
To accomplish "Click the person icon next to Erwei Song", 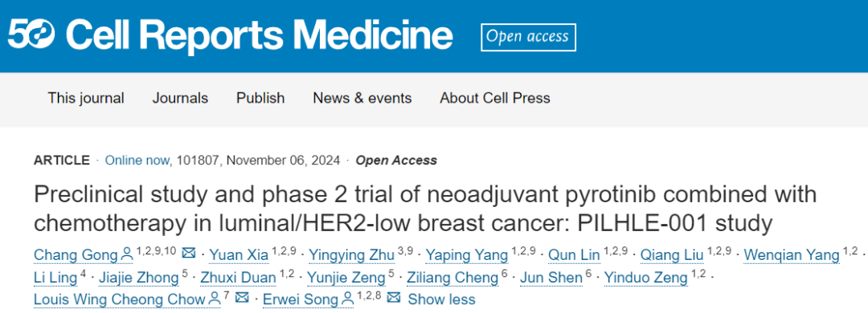I will tap(346, 299).
